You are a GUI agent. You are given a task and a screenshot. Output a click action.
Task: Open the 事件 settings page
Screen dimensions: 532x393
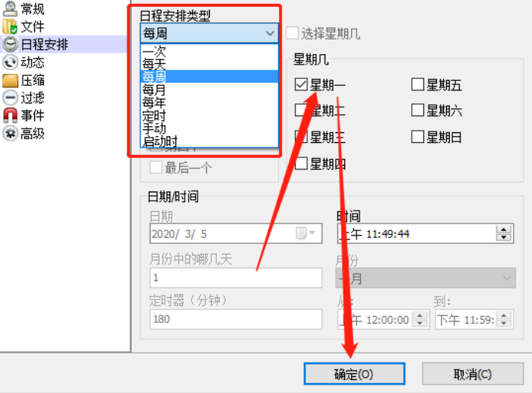pyautogui.click(x=32, y=116)
